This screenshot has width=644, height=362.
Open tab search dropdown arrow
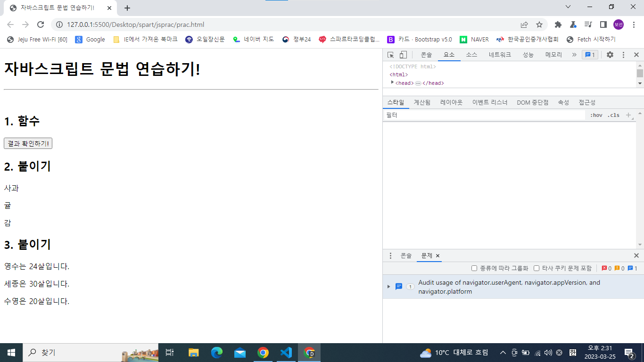[x=568, y=7]
